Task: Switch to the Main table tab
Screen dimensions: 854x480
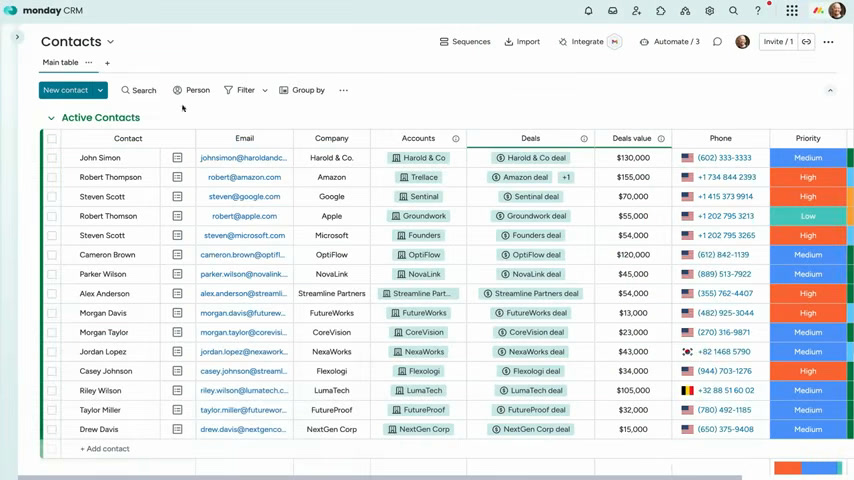Action: [x=60, y=63]
